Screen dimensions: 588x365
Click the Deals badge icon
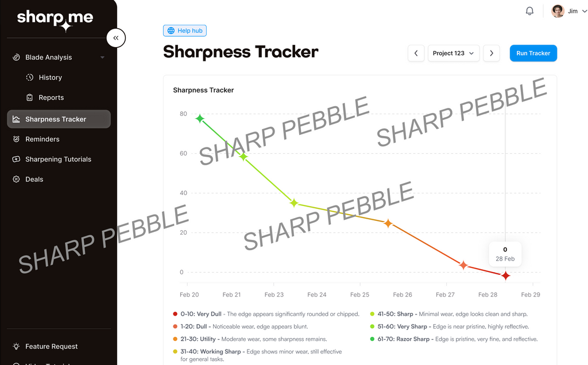(x=16, y=179)
